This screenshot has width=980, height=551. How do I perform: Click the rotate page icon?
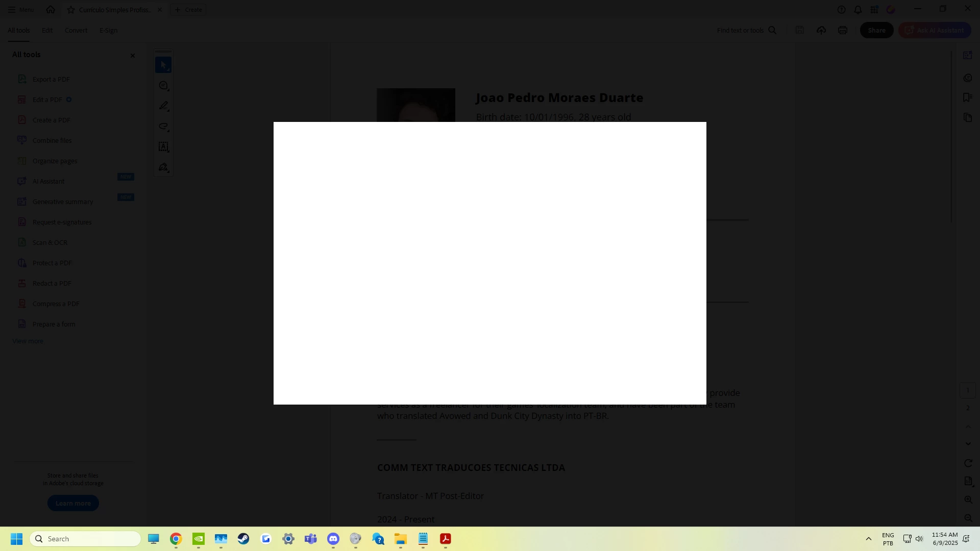coord(968,463)
